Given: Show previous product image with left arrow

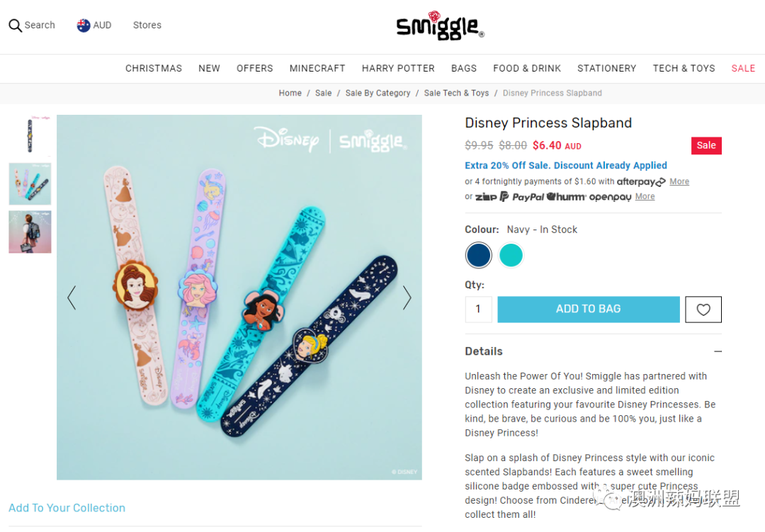Looking at the screenshot, I should point(72,298).
